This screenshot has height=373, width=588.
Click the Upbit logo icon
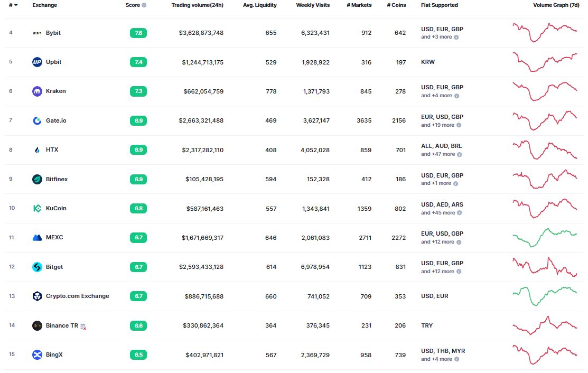click(x=37, y=62)
